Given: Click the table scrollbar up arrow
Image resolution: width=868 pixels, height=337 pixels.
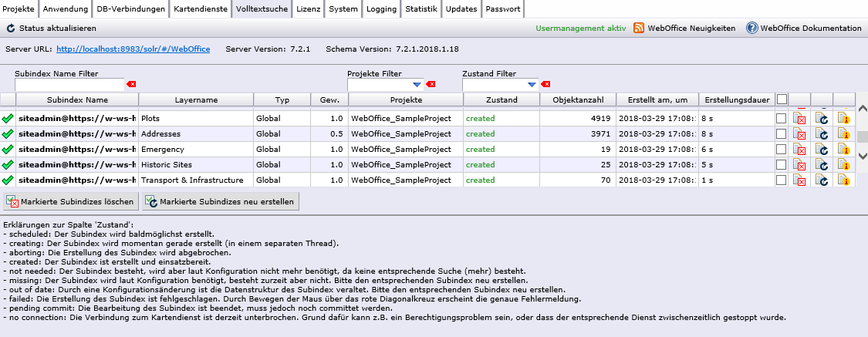Looking at the screenshot, I should point(862,109).
